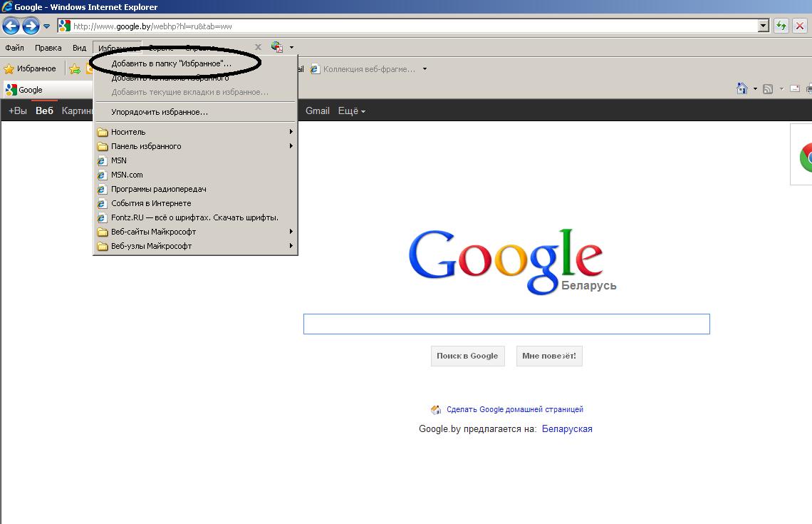
Task: Go back with the Back arrow button
Action: click(x=11, y=26)
